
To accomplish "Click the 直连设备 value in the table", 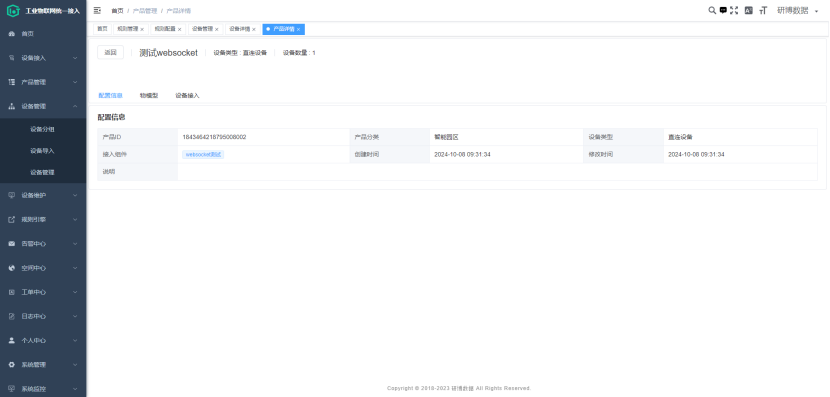I will point(680,137).
